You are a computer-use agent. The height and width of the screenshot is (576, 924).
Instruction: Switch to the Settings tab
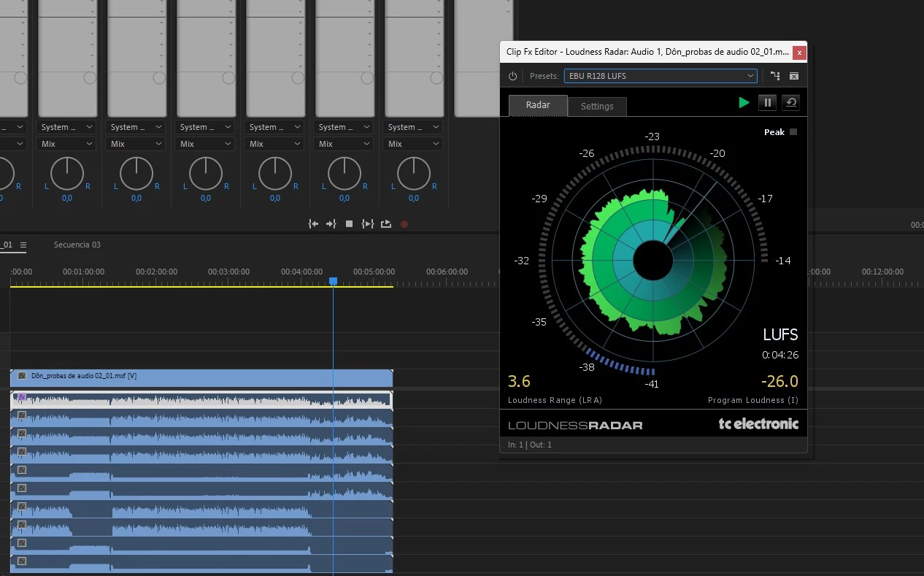pos(597,106)
